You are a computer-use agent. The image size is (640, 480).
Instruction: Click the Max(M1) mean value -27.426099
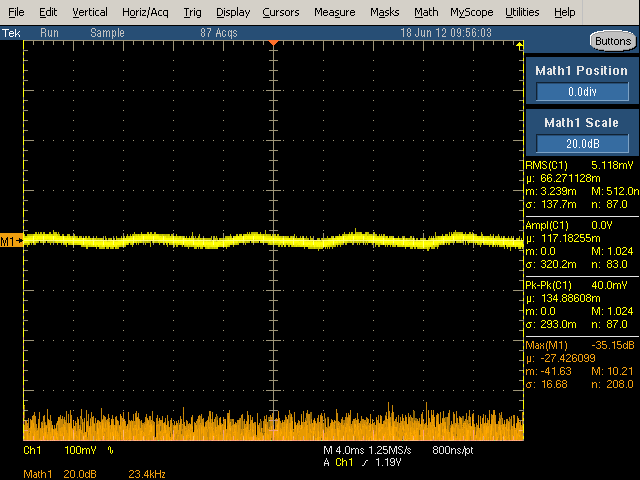point(568,358)
